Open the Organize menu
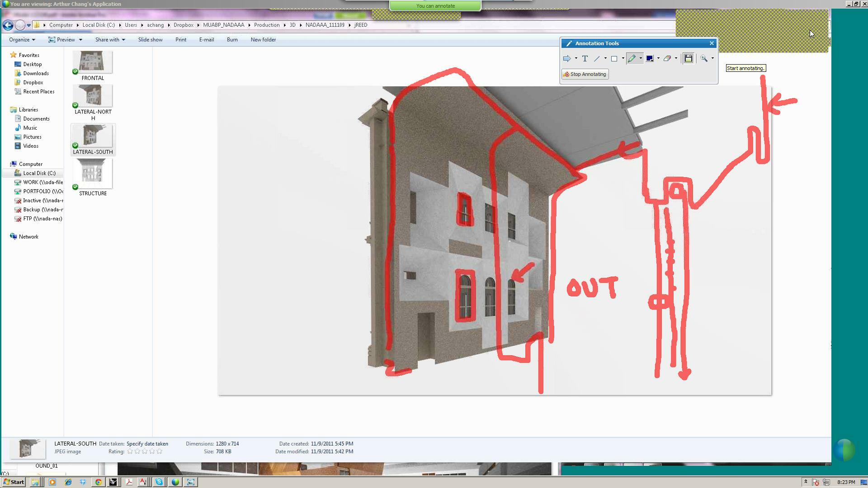Screen dimensions: 868x488 click(22, 40)
